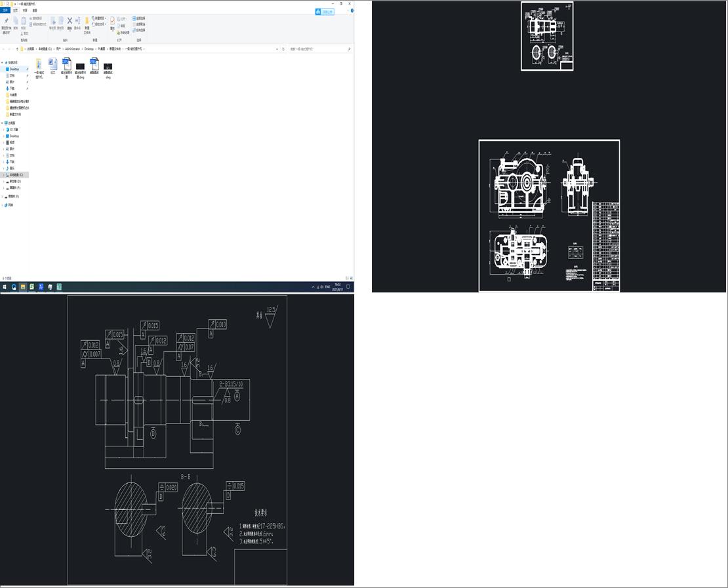This screenshot has height=588, width=728.
Task: Expand the 3D Objects tree node
Action: click(4, 130)
